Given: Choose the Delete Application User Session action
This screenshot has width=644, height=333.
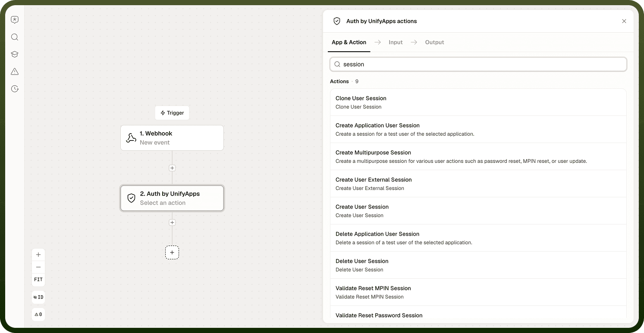Looking at the screenshot, I should click(x=478, y=238).
